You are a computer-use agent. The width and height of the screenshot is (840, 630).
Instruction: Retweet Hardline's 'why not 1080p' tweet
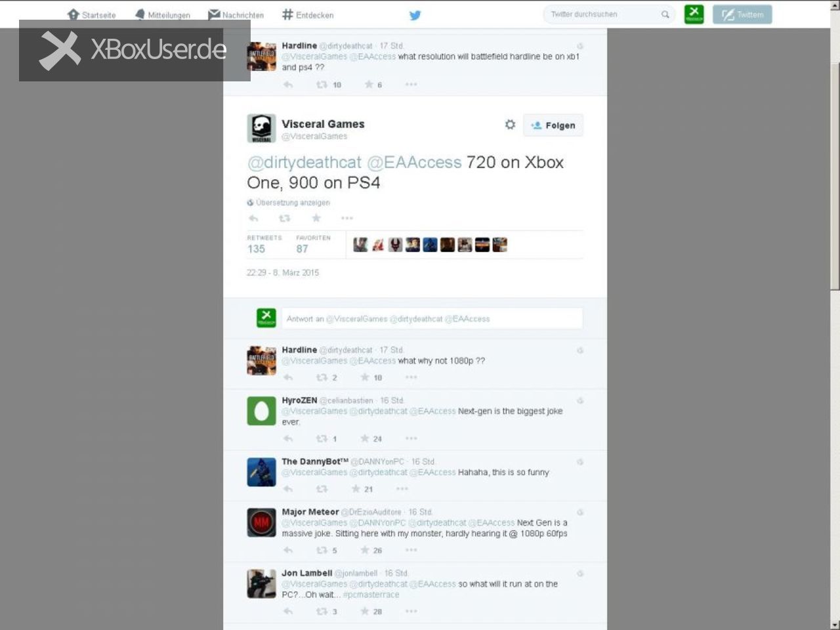pyautogui.click(x=322, y=377)
